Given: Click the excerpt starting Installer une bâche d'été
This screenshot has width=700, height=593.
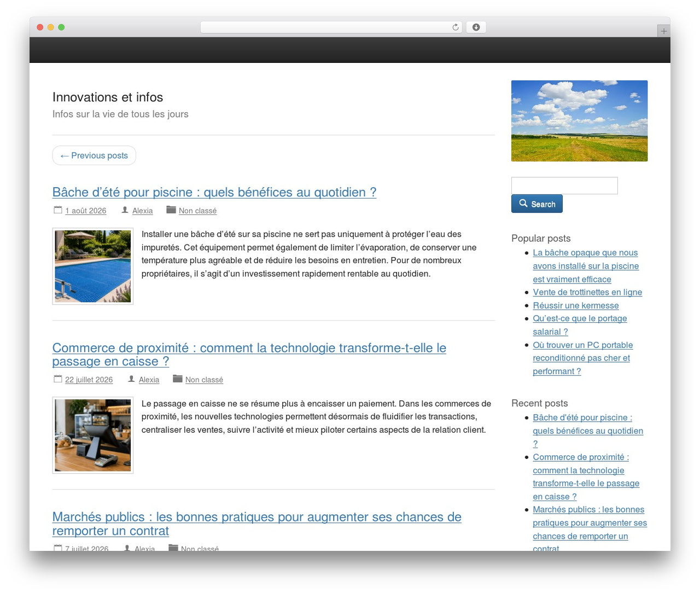Looking at the screenshot, I should tap(309, 254).
